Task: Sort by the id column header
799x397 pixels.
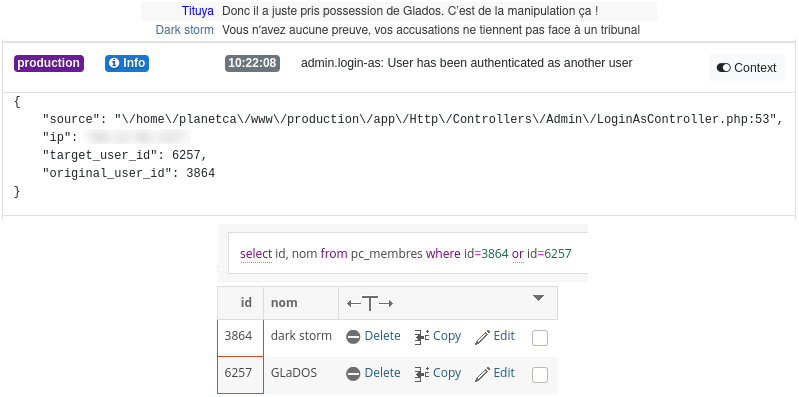Action: click(x=246, y=303)
